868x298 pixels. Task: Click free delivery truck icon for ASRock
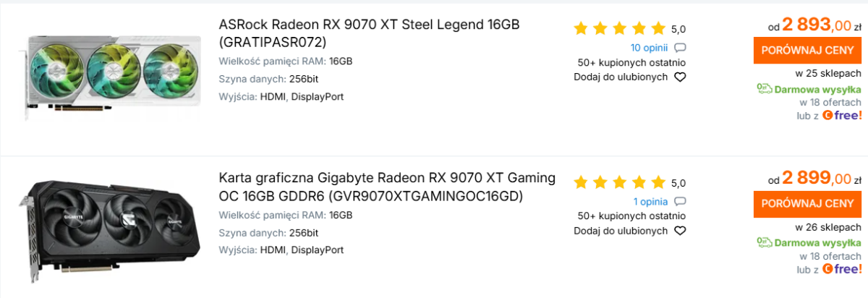(765, 89)
